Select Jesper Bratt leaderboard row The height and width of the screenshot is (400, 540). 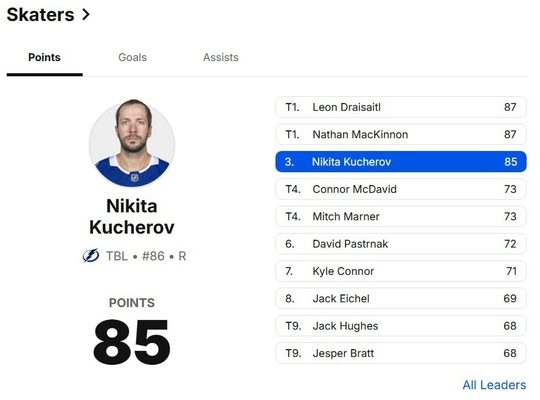(x=401, y=353)
